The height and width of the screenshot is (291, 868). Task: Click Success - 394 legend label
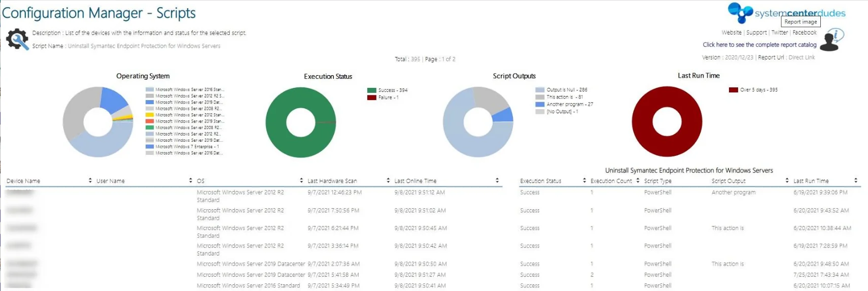[x=393, y=90]
